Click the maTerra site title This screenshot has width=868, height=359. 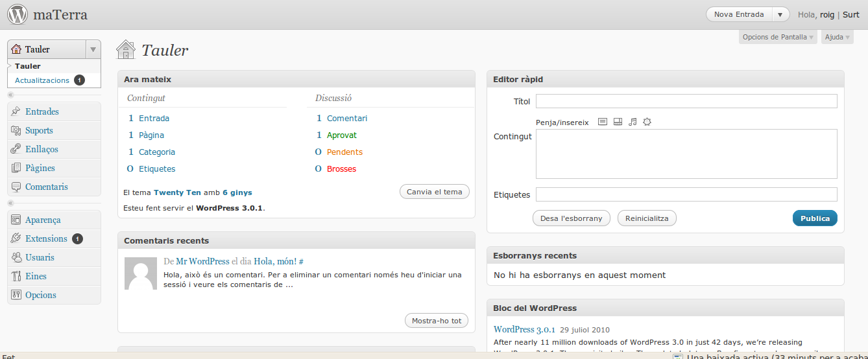click(60, 14)
